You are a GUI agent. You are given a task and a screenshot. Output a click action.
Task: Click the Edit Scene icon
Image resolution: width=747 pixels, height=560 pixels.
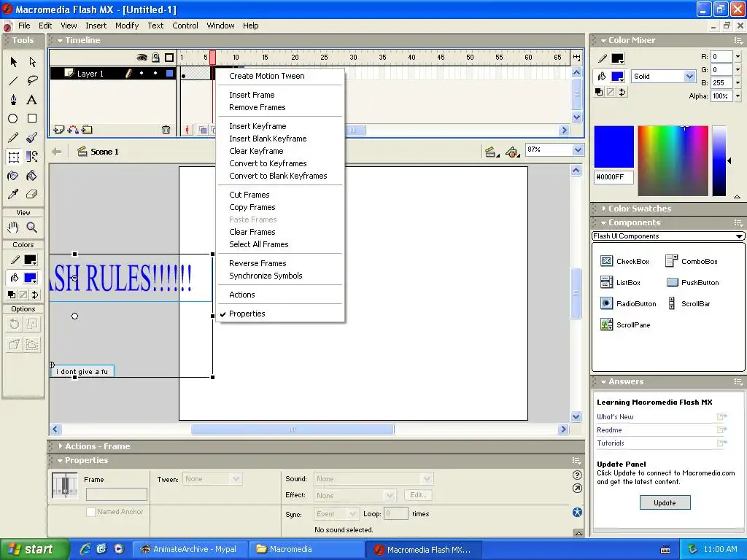[491, 152]
